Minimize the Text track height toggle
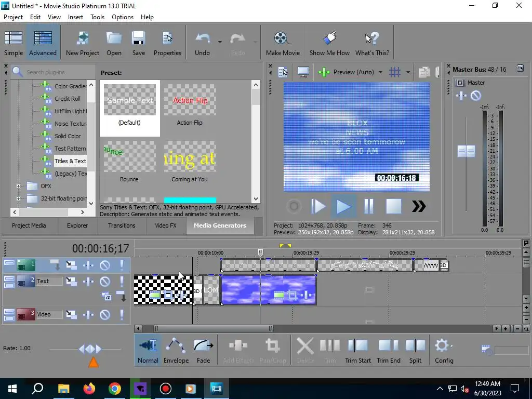 click(9, 278)
